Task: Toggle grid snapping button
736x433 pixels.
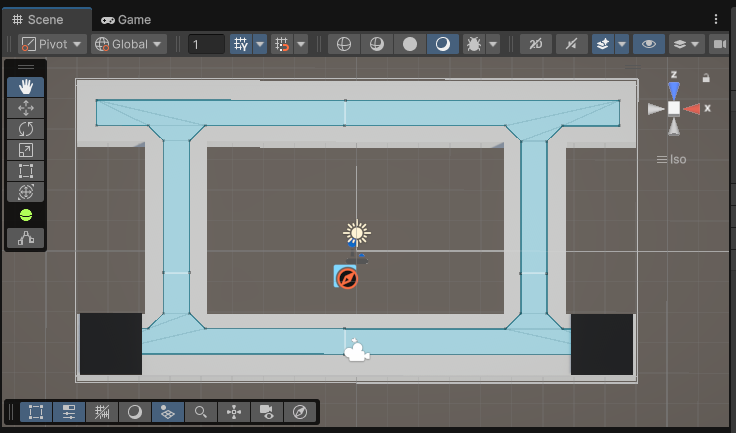Action: pos(241,44)
